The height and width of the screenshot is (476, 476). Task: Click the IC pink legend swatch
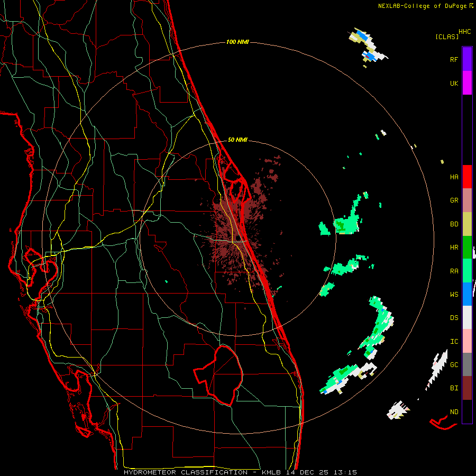click(x=467, y=341)
